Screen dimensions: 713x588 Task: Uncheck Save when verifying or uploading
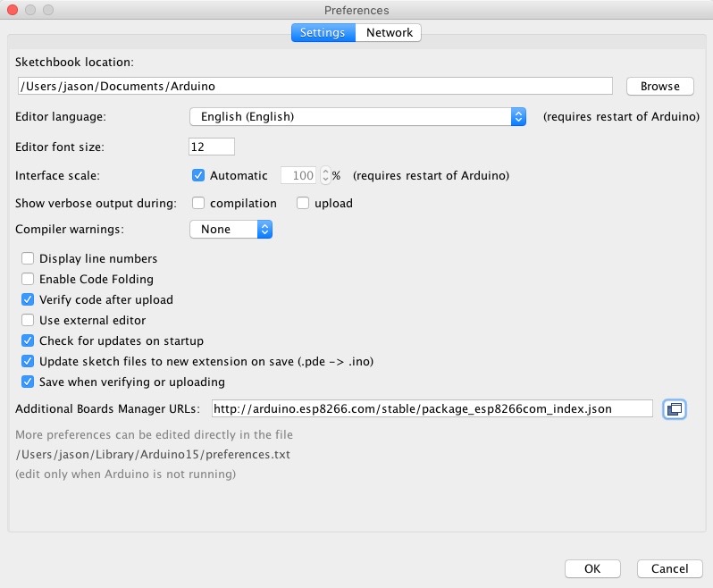point(28,382)
